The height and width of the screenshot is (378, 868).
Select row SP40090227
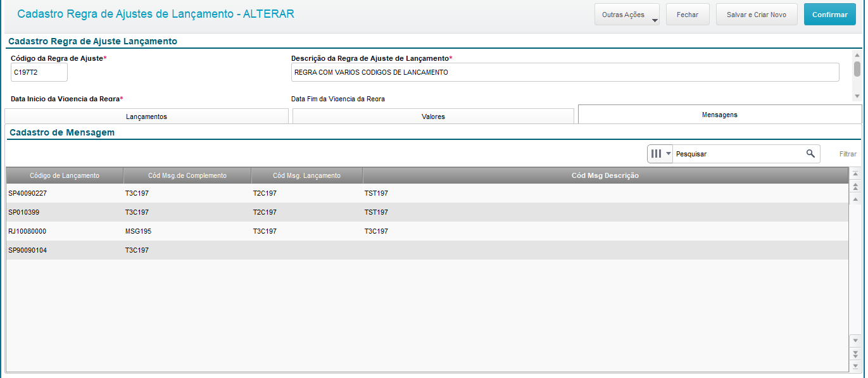point(427,193)
